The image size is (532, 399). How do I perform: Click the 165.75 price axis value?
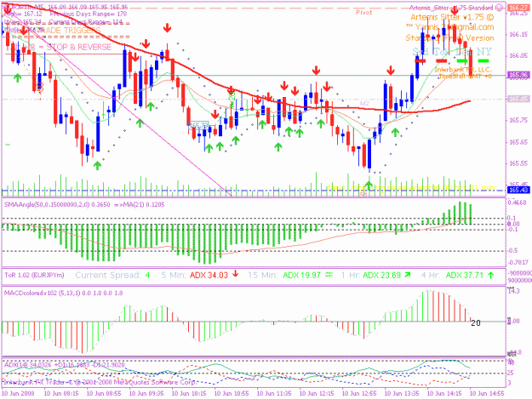pos(518,120)
